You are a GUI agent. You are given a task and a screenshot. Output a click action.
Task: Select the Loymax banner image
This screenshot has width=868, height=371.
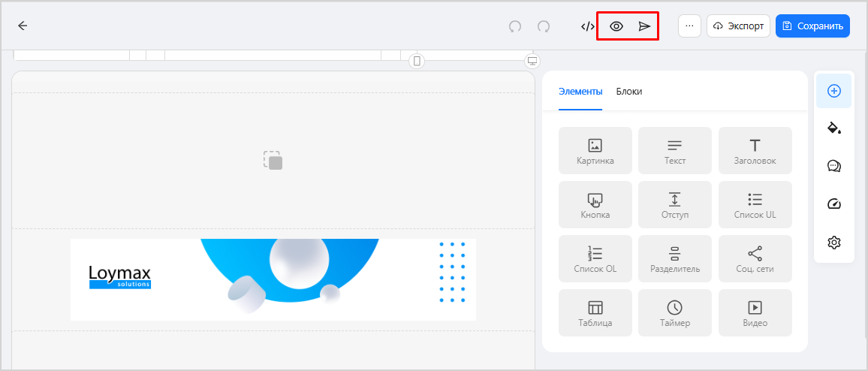point(273,279)
